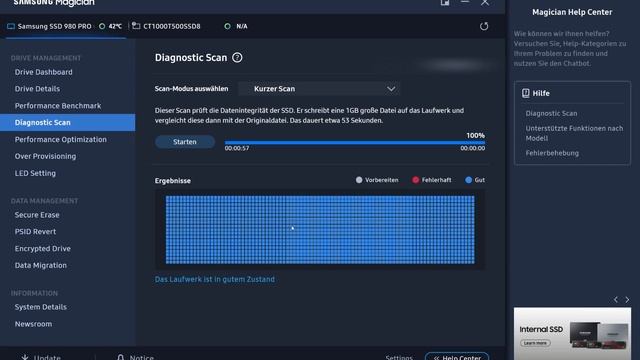Click the Notice bell icon

(x=120, y=357)
